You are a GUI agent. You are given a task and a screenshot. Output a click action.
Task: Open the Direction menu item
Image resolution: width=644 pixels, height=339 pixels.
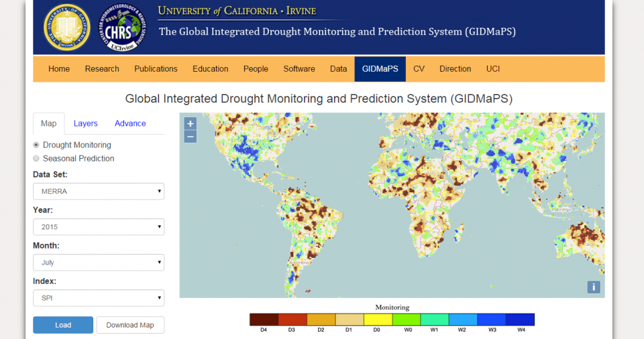tap(455, 69)
